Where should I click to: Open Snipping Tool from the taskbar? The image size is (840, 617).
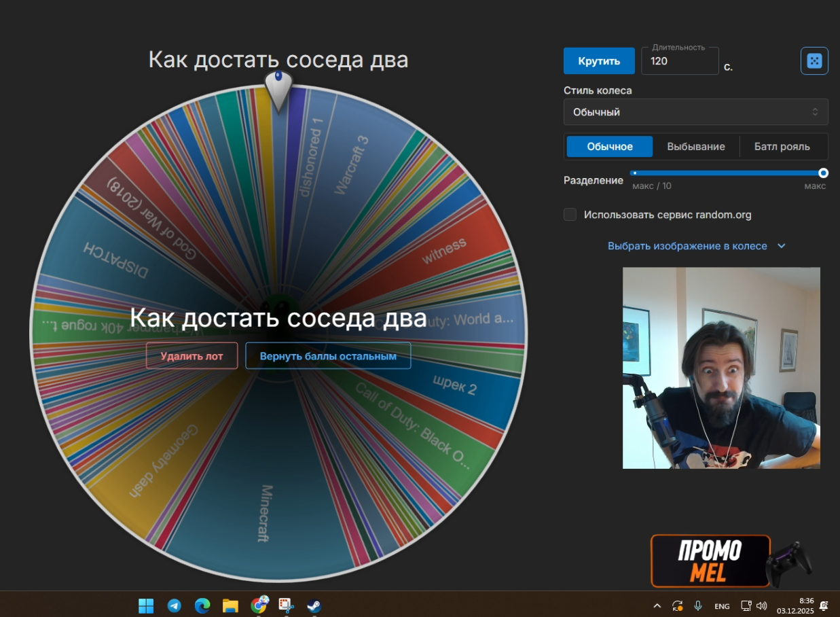pyautogui.click(x=286, y=605)
